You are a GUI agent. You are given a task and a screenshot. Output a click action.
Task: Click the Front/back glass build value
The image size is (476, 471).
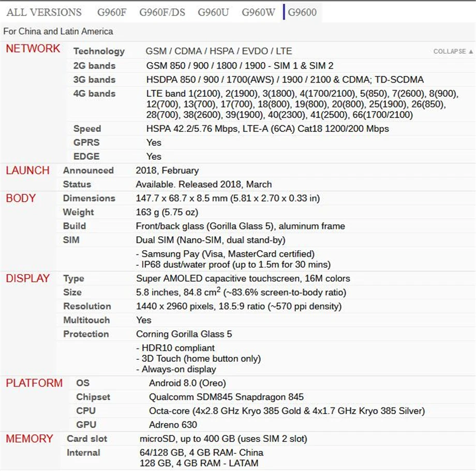pyautogui.click(x=241, y=226)
